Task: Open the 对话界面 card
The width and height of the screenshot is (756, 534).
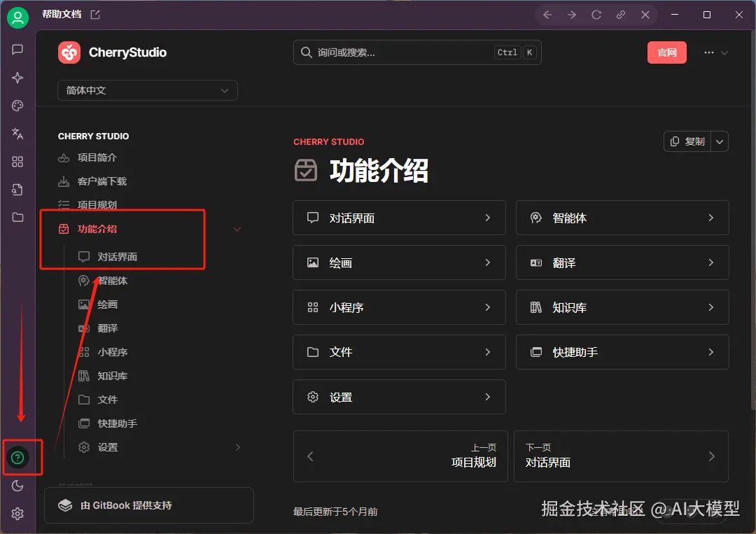Action: pyautogui.click(x=399, y=218)
